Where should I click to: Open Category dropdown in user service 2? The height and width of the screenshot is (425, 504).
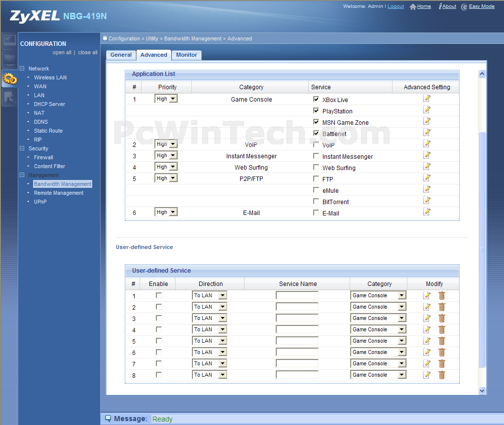378,307
